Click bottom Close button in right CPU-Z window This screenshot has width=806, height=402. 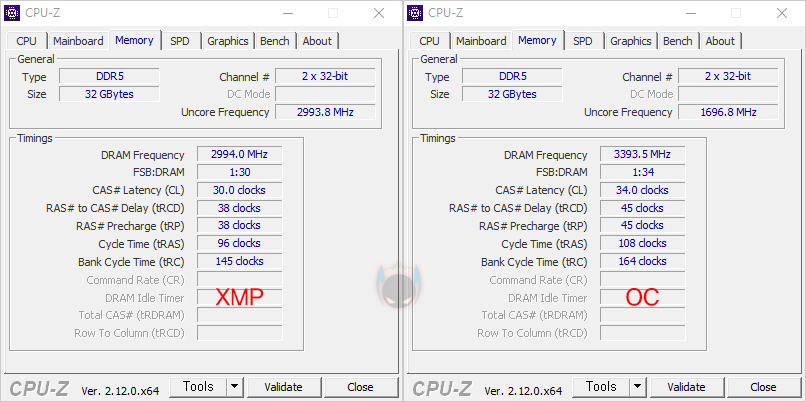(x=763, y=387)
